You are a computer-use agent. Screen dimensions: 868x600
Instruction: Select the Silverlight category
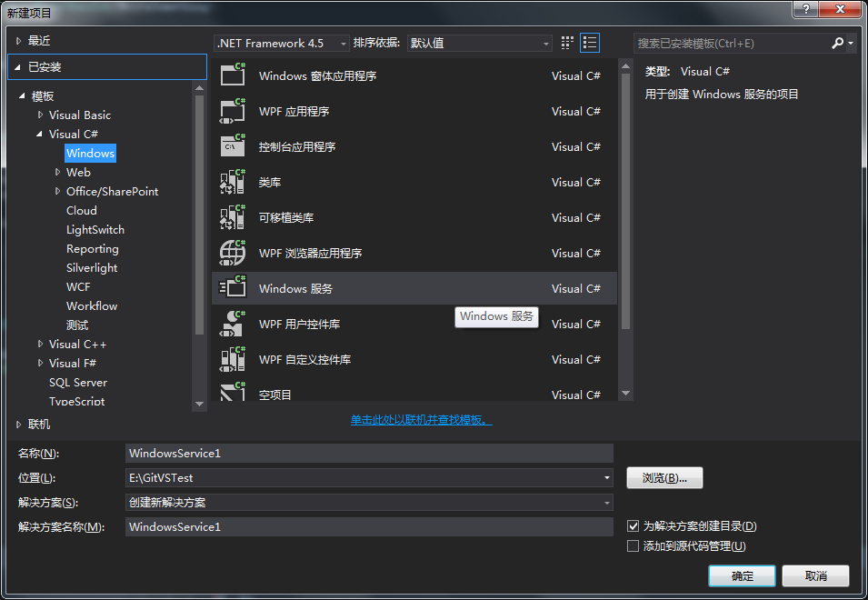point(92,268)
